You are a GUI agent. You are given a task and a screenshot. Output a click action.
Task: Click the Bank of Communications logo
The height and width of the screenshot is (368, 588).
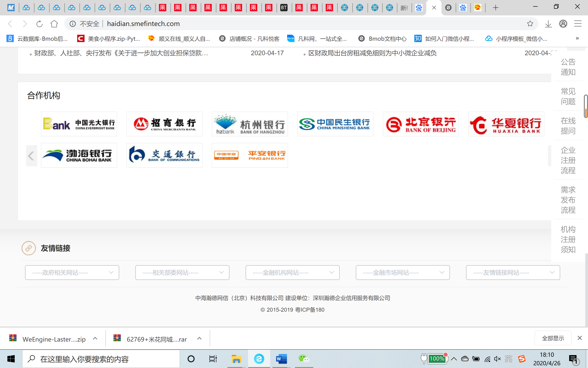(164, 155)
